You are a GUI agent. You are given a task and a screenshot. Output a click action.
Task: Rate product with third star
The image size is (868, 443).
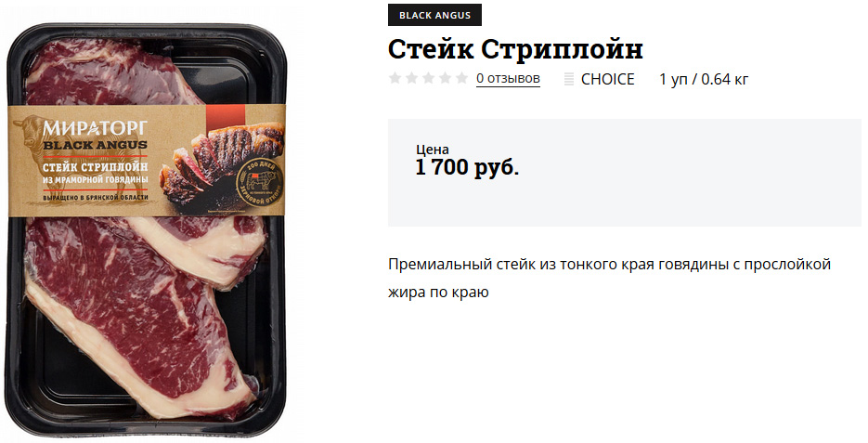pyautogui.click(x=428, y=78)
